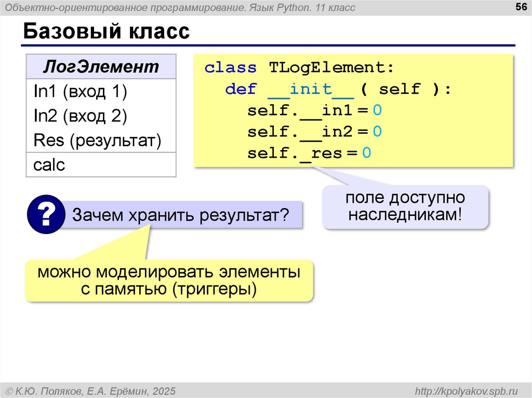Click the "self" parameter in __init__ definition
This screenshot has width=532, height=398.
pyautogui.click(x=399, y=89)
